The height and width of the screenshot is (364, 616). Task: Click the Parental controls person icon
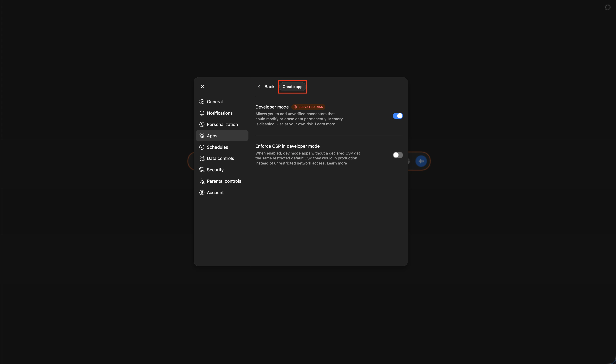202,181
